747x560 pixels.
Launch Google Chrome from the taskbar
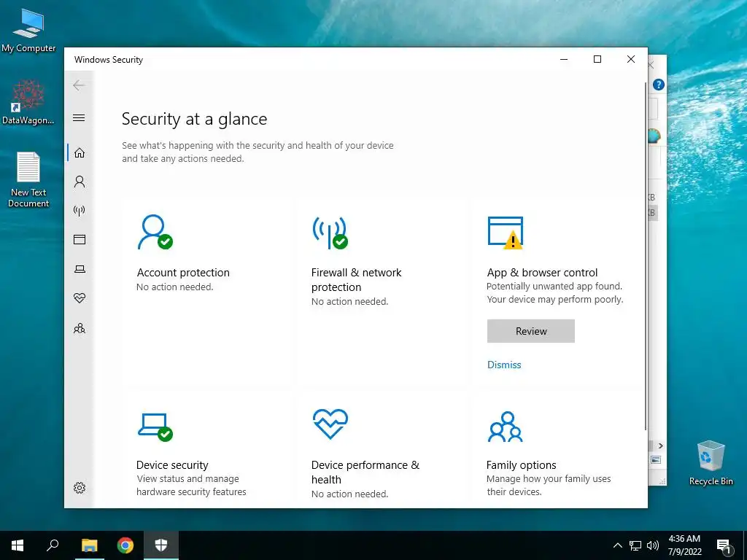click(125, 545)
